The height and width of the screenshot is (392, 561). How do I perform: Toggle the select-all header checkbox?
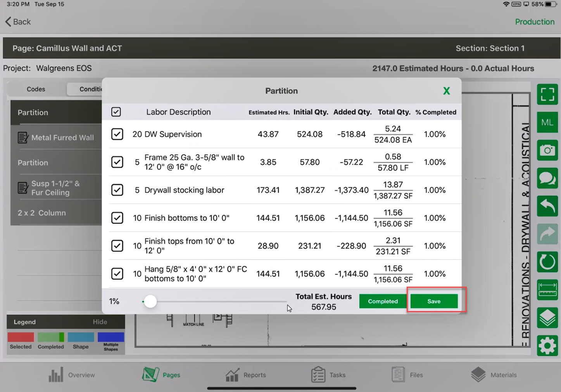[x=116, y=112]
